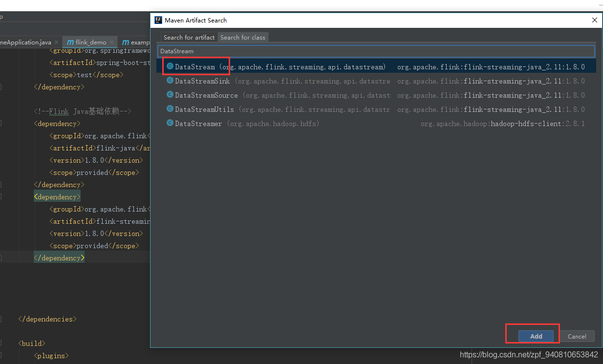Click the <scope>test</scope> line in editor
The height and width of the screenshot is (364, 603).
click(86, 75)
